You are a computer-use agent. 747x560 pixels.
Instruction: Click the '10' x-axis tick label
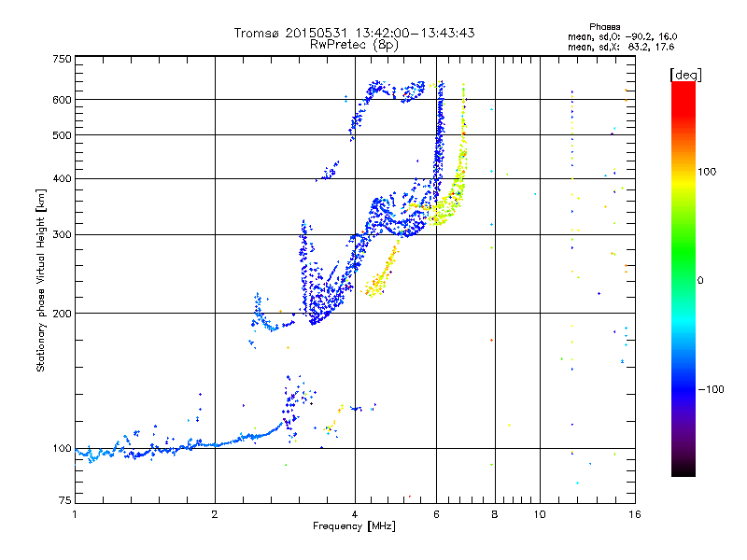[540, 514]
